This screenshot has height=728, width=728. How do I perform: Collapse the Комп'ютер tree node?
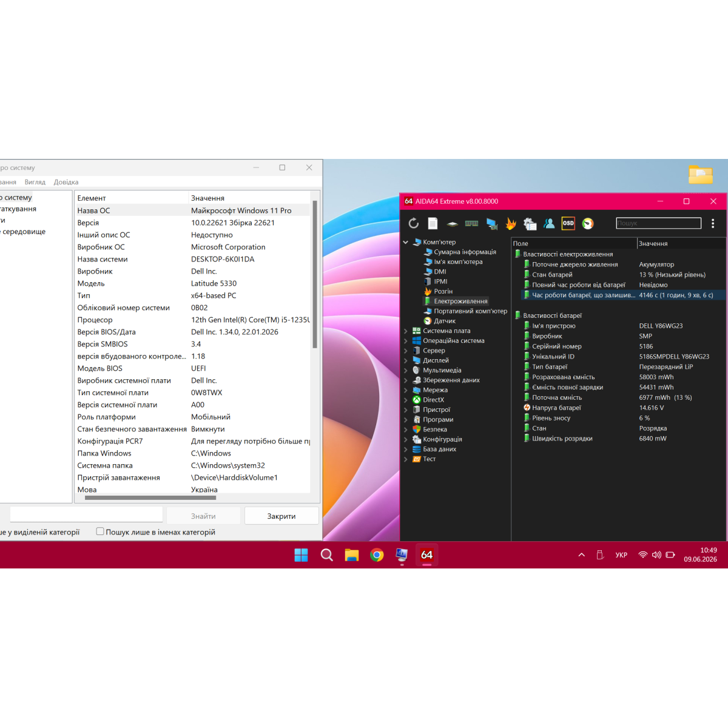405,242
